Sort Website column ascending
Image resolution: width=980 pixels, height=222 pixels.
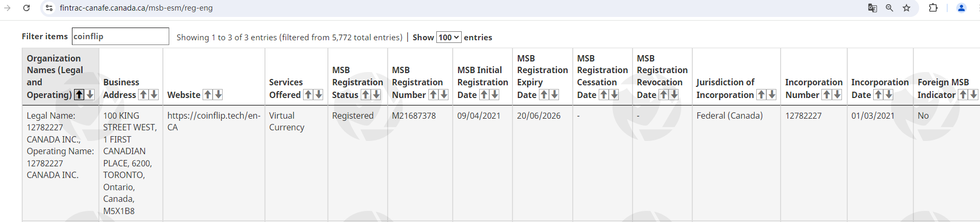pos(208,95)
